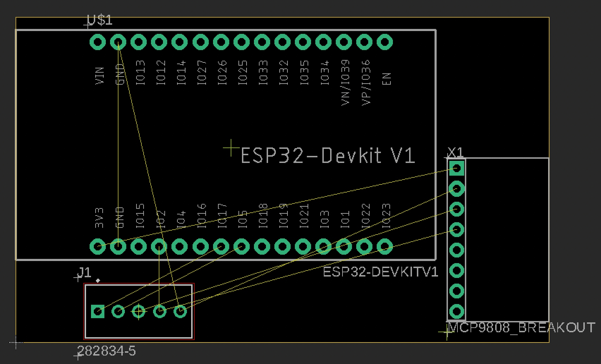The height and width of the screenshot is (364, 601).
Task: Click the X1 reference designator label
Action: pyautogui.click(x=455, y=152)
